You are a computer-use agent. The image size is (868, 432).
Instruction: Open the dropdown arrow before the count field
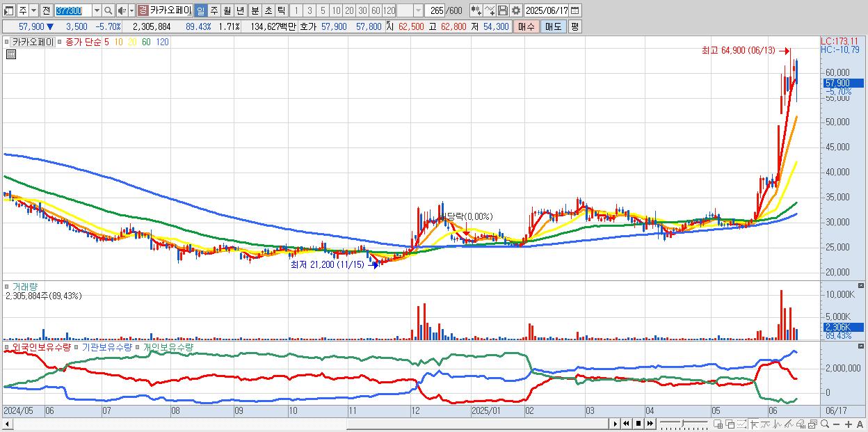(418, 10)
